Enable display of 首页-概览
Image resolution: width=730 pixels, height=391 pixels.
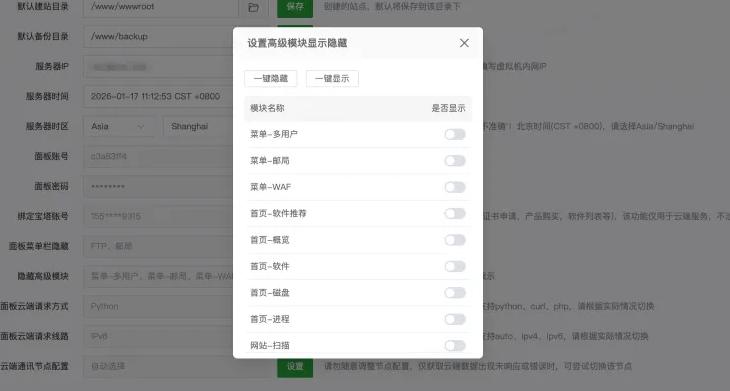455,240
